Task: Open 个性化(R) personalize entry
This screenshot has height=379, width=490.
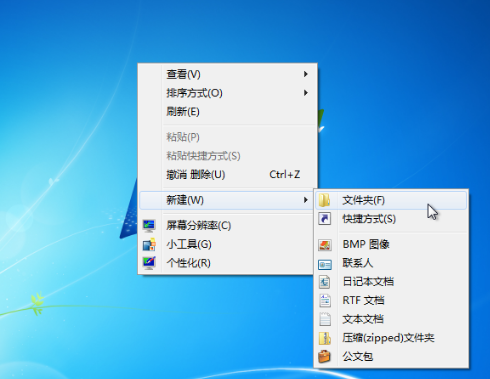Action: [227, 263]
